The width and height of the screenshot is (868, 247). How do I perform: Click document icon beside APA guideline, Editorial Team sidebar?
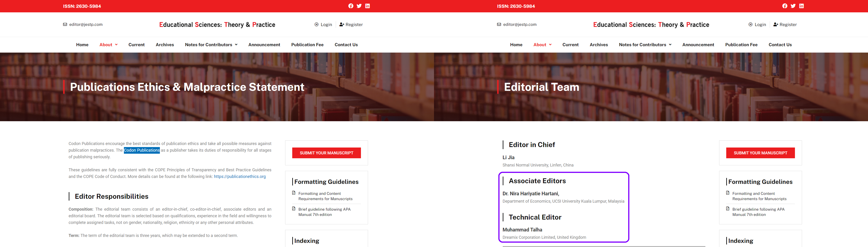pyautogui.click(x=727, y=209)
